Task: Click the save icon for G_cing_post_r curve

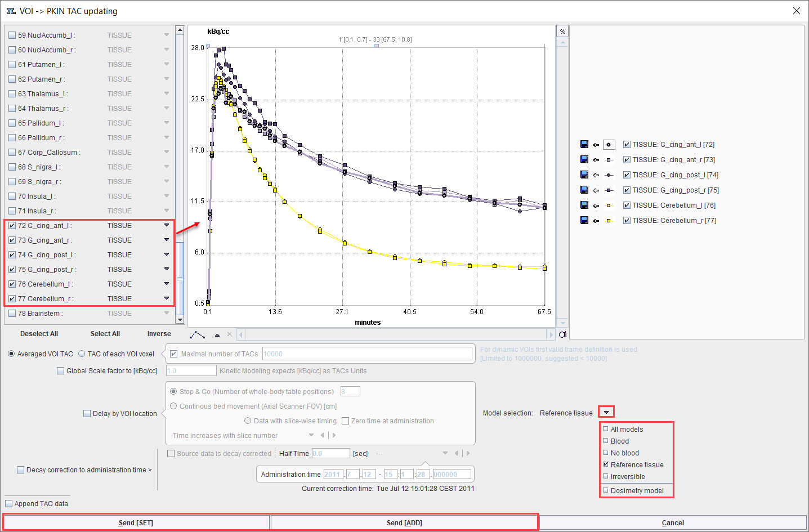Action: click(x=584, y=190)
